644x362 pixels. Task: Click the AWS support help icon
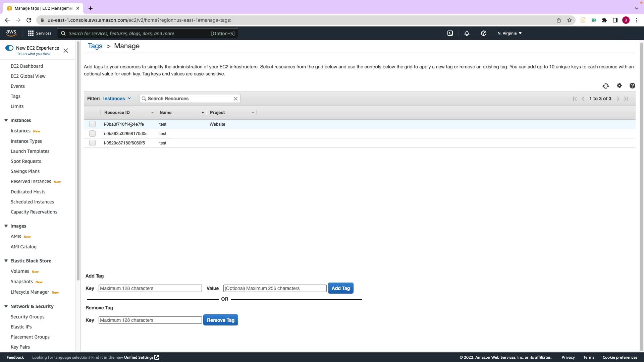coord(483,33)
